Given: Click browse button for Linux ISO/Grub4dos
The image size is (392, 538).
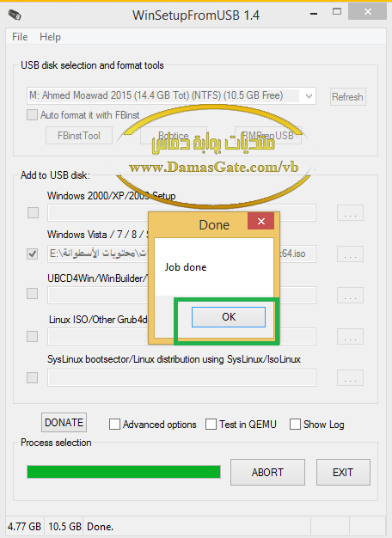Looking at the screenshot, I should 350,337.
